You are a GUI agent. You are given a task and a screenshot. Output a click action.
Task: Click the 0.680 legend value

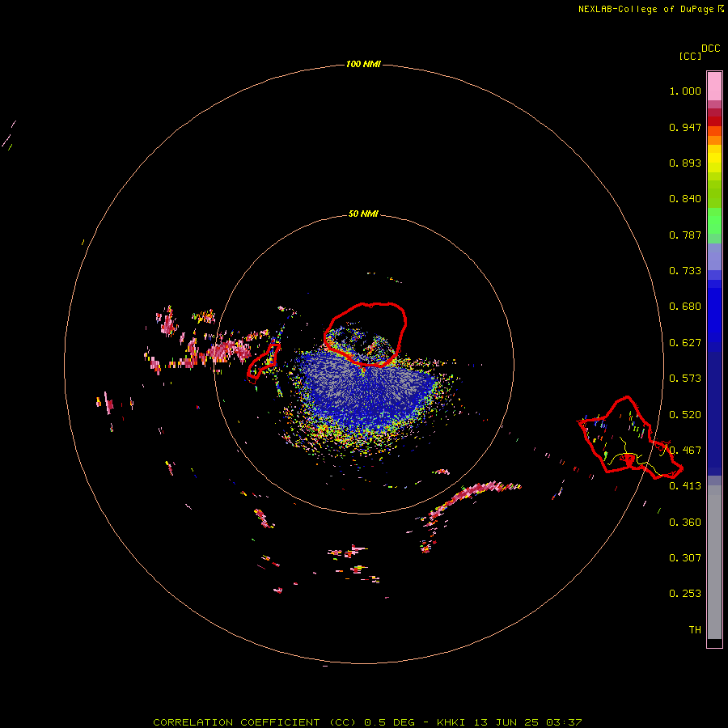[x=685, y=307]
